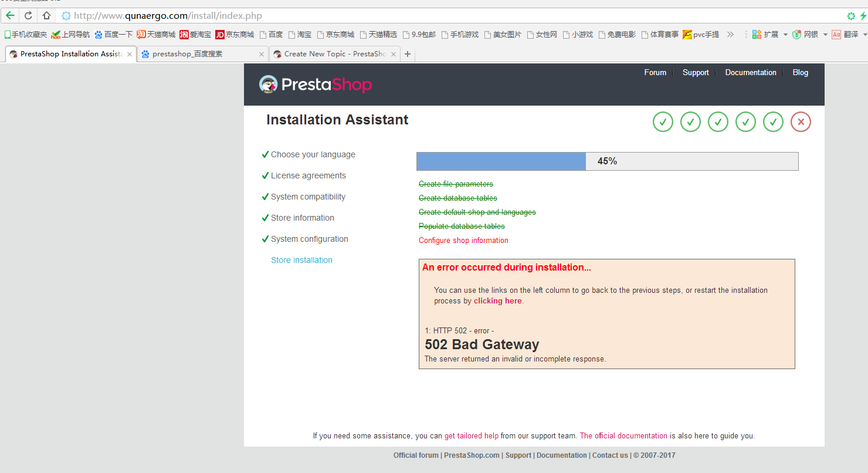868x473 pixels.
Task: Go back to License agreements step
Action: [308, 175]
